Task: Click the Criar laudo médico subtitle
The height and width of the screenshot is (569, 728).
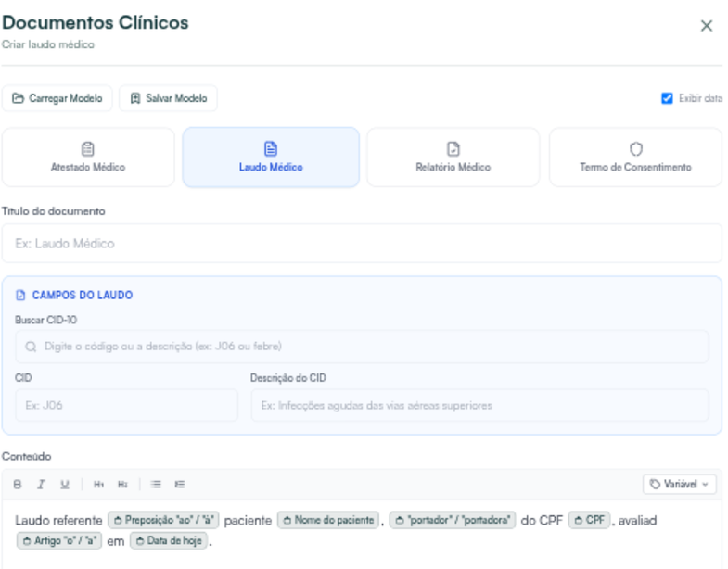Action: click(x=48, y=44)
